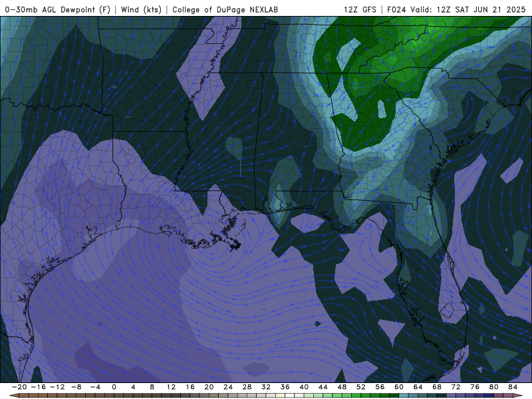Click the "48" legend value

342,387
